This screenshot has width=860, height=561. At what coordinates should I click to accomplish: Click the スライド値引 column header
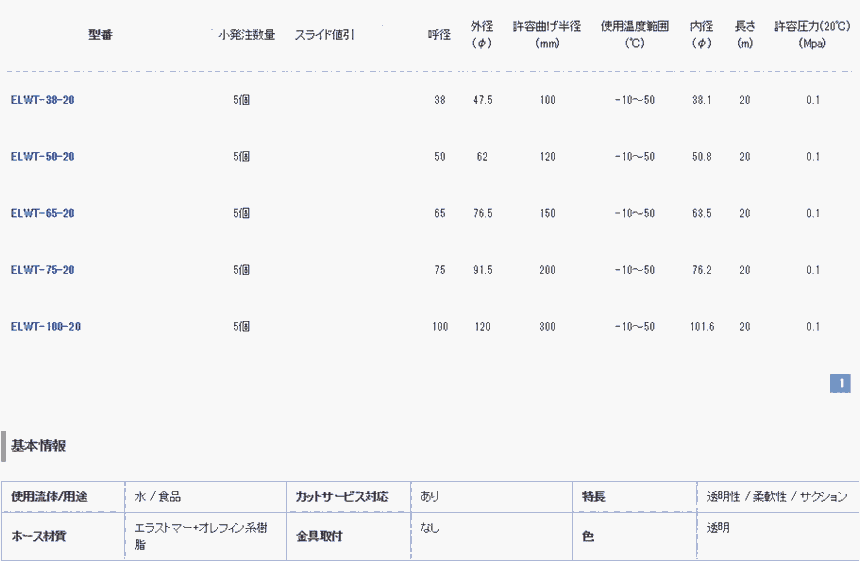[324, 35]
